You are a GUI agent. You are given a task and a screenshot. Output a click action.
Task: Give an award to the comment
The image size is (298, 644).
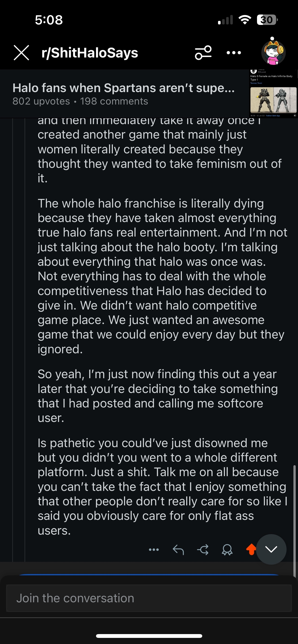coord(227,550)
